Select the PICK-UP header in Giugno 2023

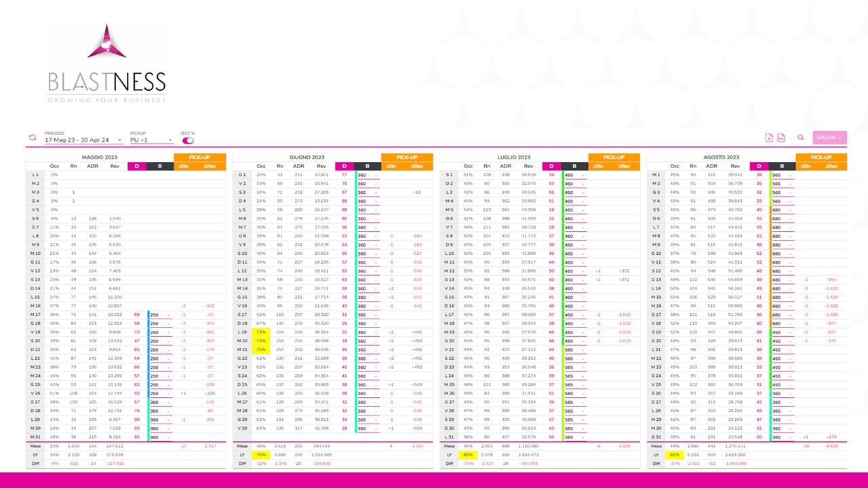pyautogui.click(x=406, y=157)
